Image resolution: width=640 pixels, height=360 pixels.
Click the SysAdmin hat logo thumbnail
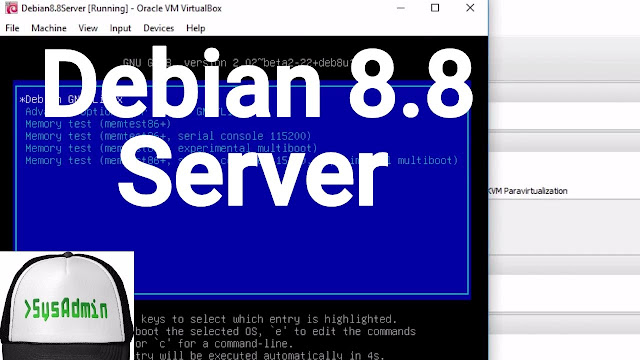tap(67, 306)
